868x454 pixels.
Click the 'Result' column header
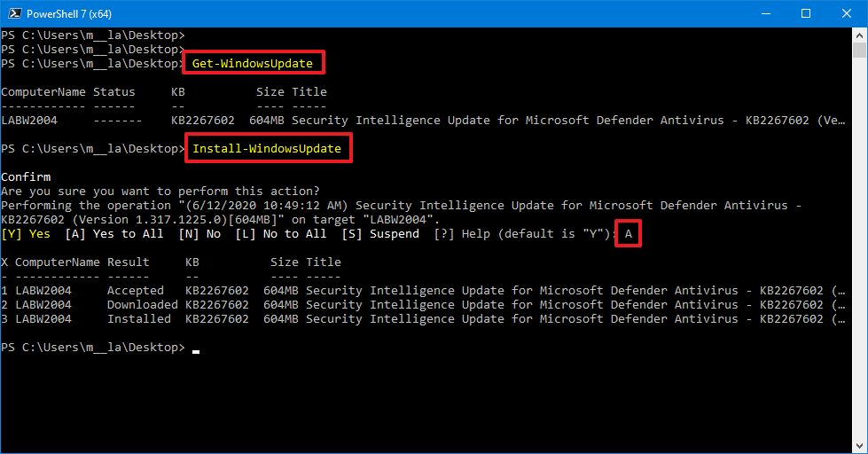click(x=129, y=262)
